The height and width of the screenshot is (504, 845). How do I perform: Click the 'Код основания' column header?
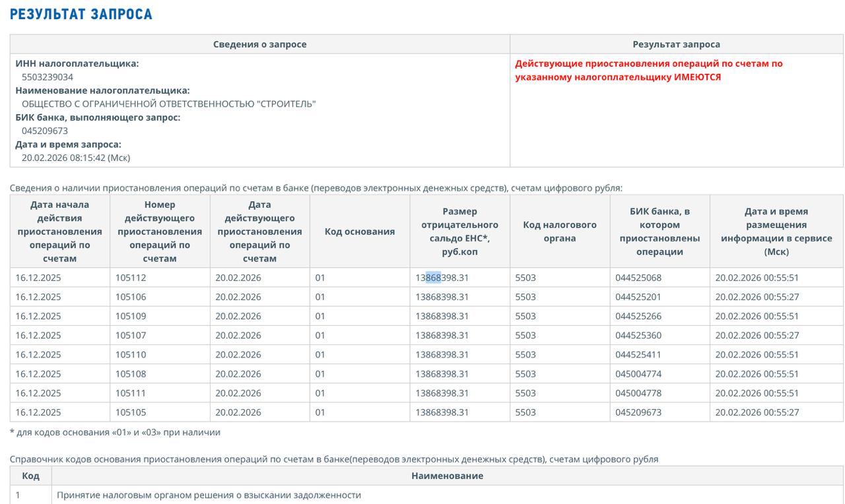pyautogui.click(x=359, y=232)
